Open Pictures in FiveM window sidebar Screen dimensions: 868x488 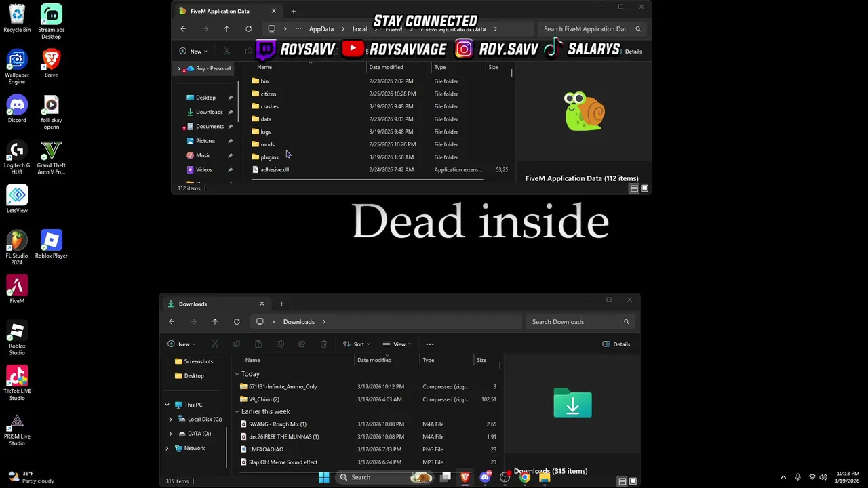[205, 141]
